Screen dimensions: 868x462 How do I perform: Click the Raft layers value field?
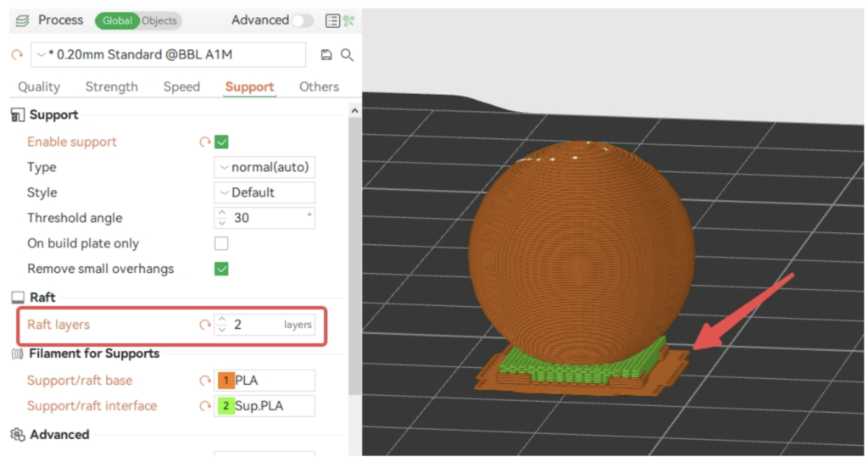pyautogui.click(x=264, y=325)
